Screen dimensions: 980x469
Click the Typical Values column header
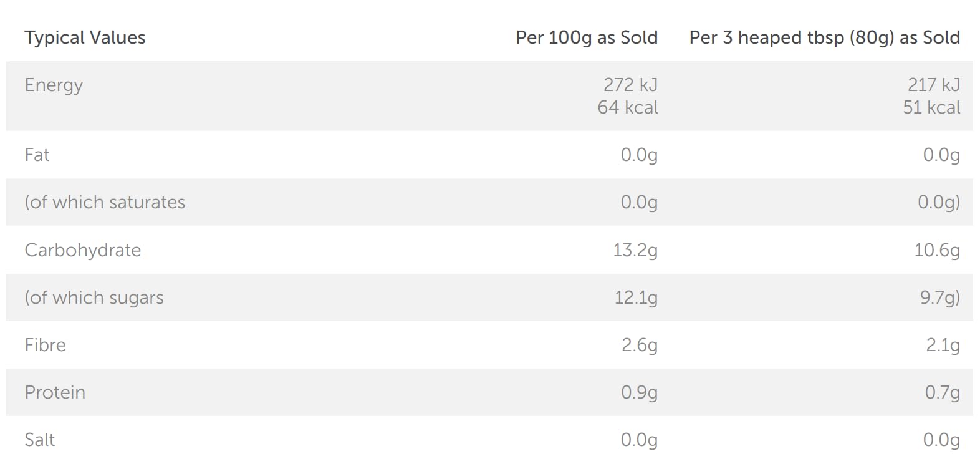coord(85,38)
